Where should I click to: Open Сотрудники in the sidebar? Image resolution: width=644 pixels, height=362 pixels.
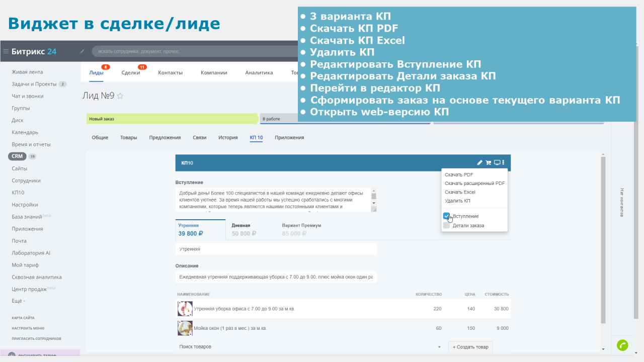(x=26, y=180)
